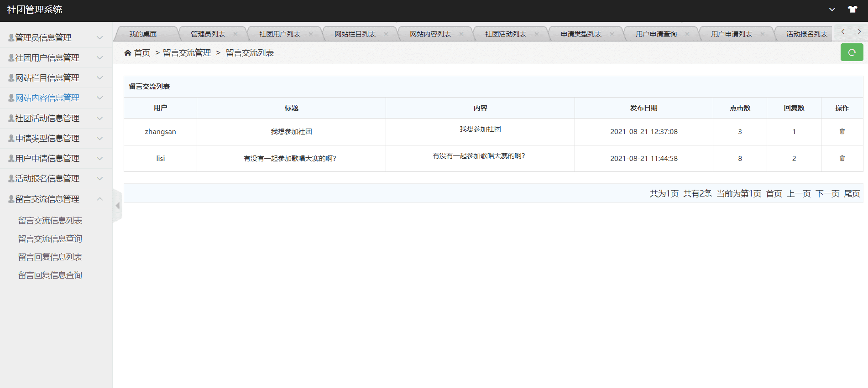Viewport: 868px width, 388px height.
Task: Switch to 网站内容列表 tab
Action: point(430,34)
